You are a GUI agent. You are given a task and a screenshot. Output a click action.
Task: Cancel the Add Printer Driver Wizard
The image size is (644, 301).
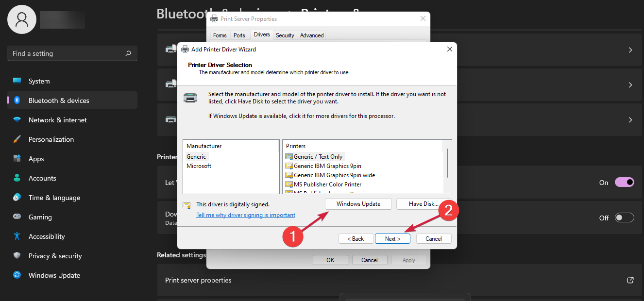click(x=434, y=239)
